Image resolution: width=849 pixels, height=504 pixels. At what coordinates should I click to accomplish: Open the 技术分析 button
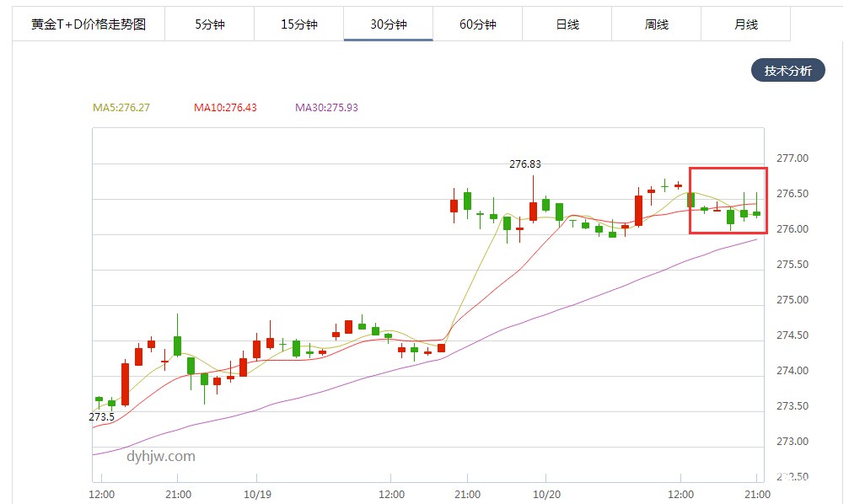pyautogui.click(x=787, y=71)
